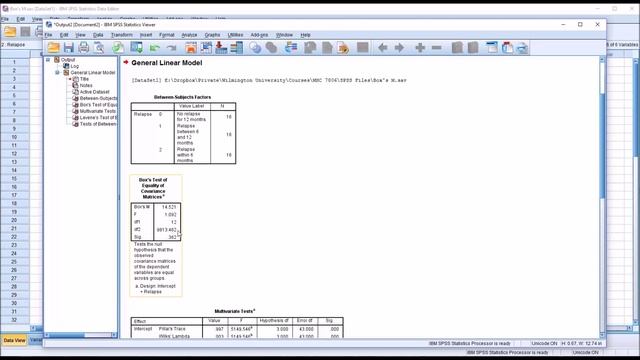Select Multivariate Tests in outline tree
This screenshot has width=640, height=360.
pos(98,111)
